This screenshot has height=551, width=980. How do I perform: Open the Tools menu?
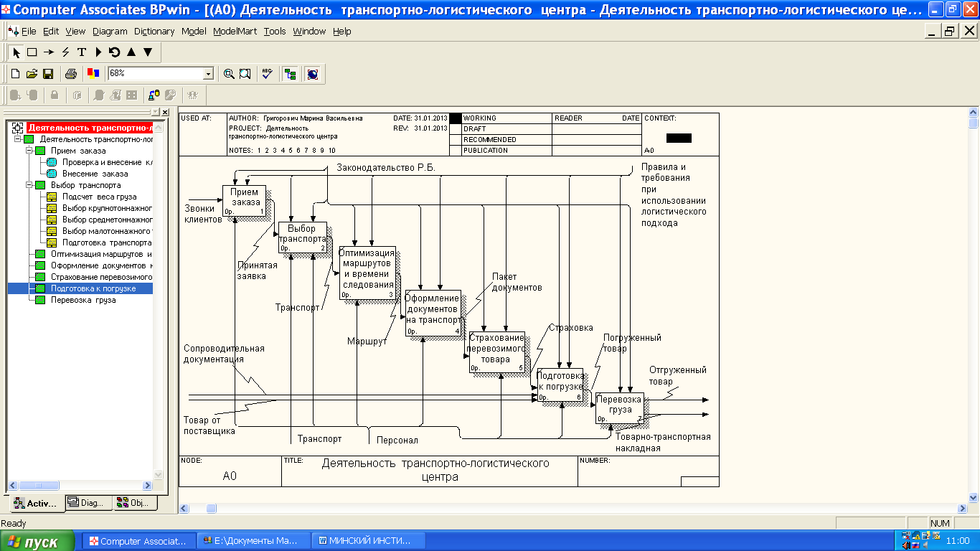[275, 32]
